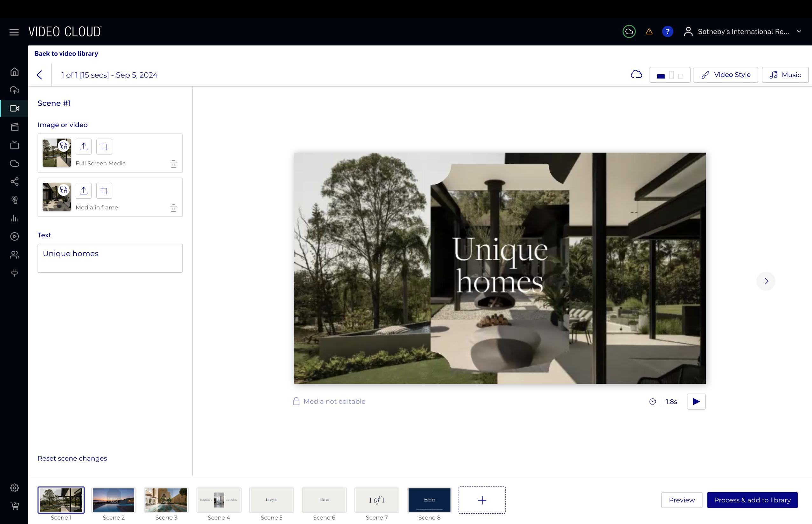Select portrait aspect ratio format
Viewport: 812px width, 524px height.
671,75
